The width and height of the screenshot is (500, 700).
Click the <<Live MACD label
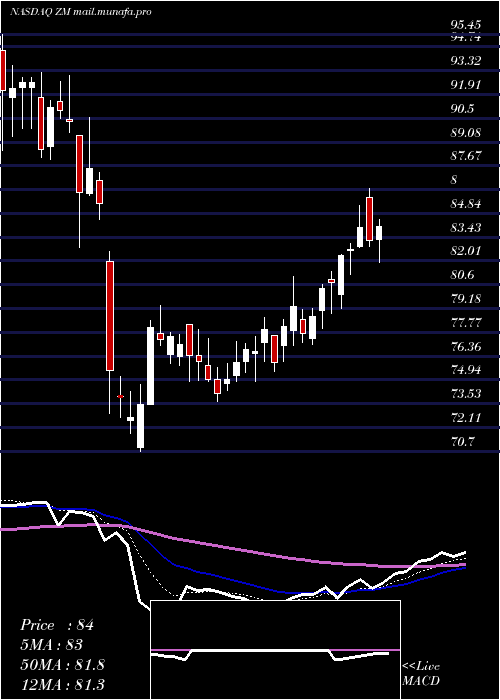point(421,674)
